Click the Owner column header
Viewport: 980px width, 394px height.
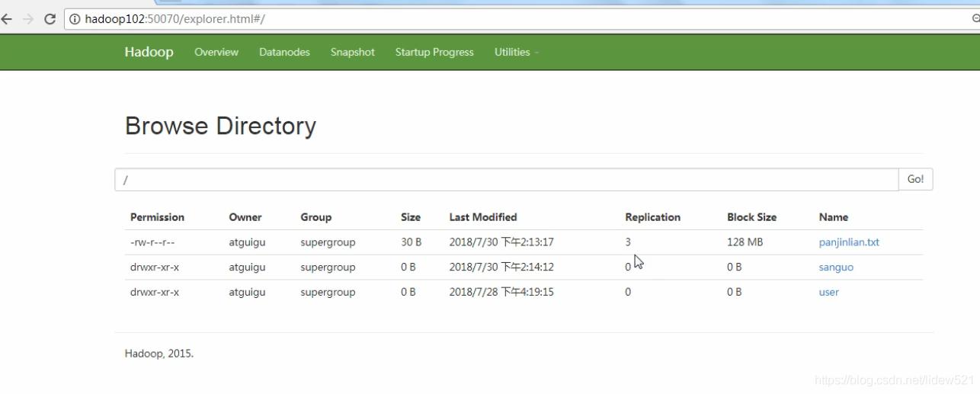(245, 217)
